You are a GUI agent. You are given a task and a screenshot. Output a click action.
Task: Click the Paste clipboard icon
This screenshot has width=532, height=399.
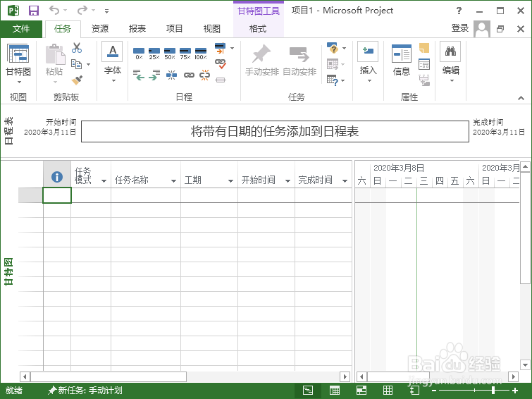pyautogui.click(x=55, y=54)
